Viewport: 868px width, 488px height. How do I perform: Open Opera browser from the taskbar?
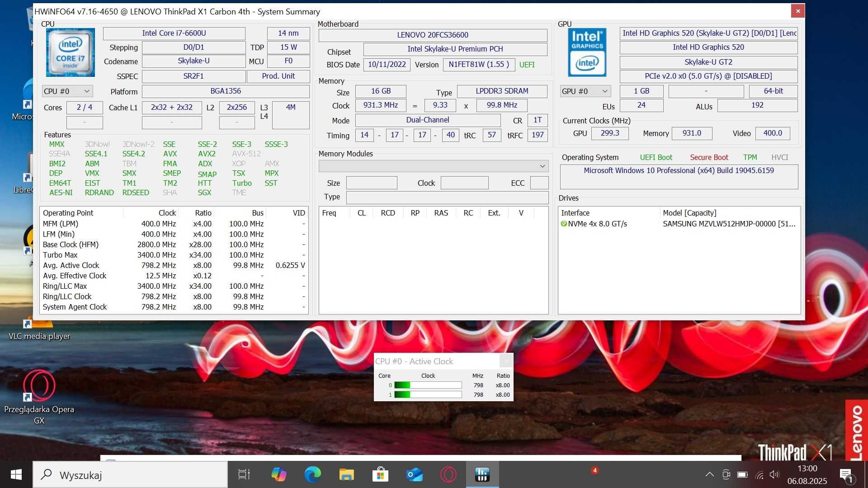click(x=448, y=474)
